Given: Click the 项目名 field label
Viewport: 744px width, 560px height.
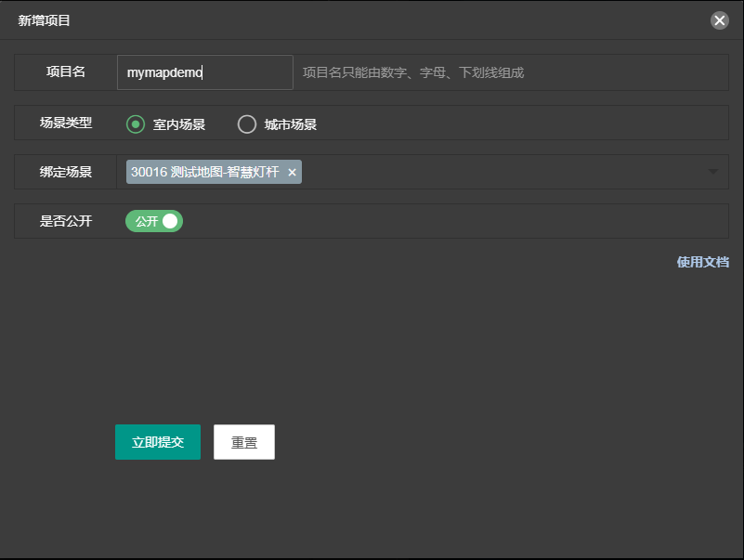Looking at the screenshot, I should (x=66, y=72).
